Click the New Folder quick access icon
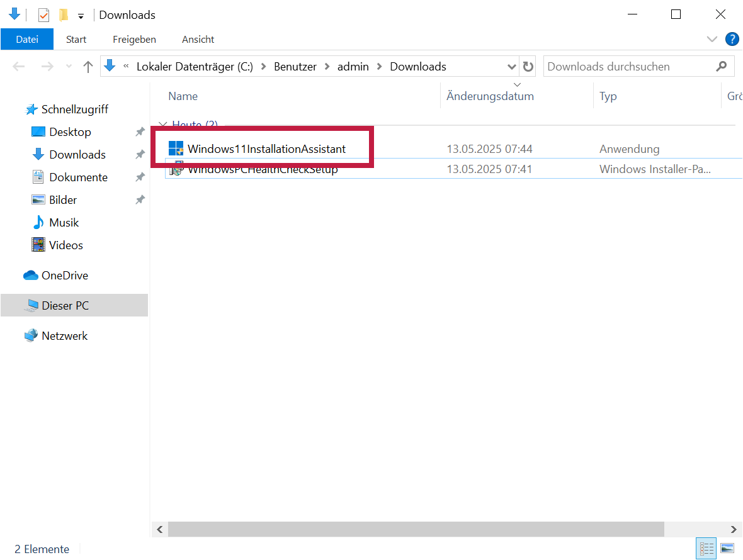The image size is (743, 560). click(64, 15)
